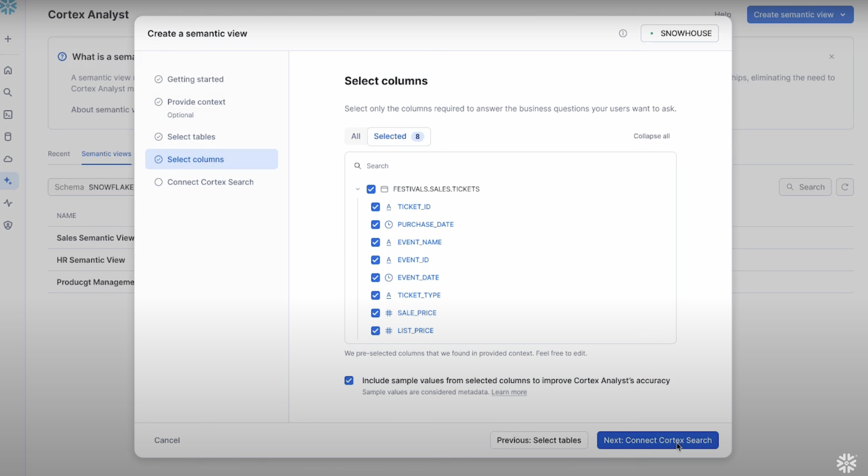This screenshot has height=476, width=868.
Task: Open the Schema filter dropdown
Action: [x=91, y=187]
